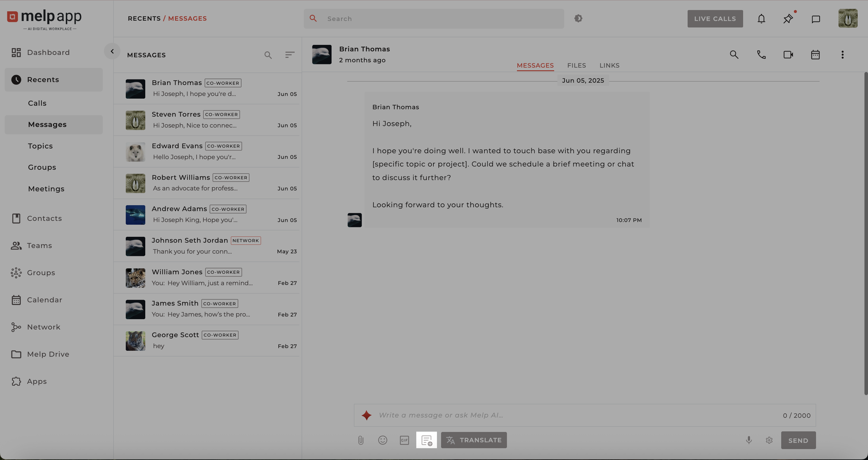Open the calendar icon in chat header
Screen dimensions: 868x460
(815, 55)
